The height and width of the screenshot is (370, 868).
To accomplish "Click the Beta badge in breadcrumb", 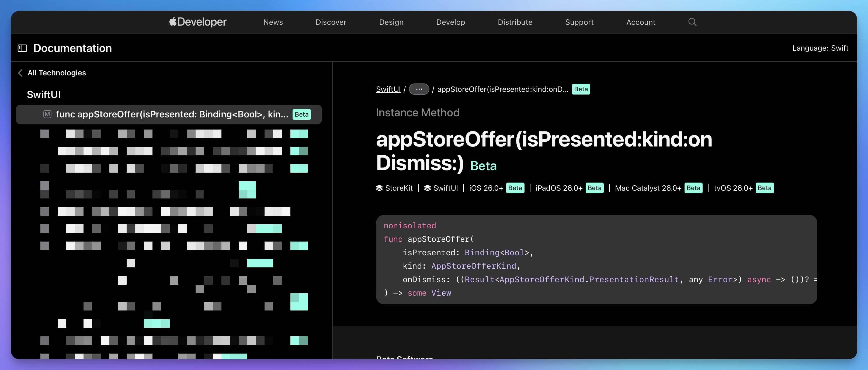I will pos(581,89).
